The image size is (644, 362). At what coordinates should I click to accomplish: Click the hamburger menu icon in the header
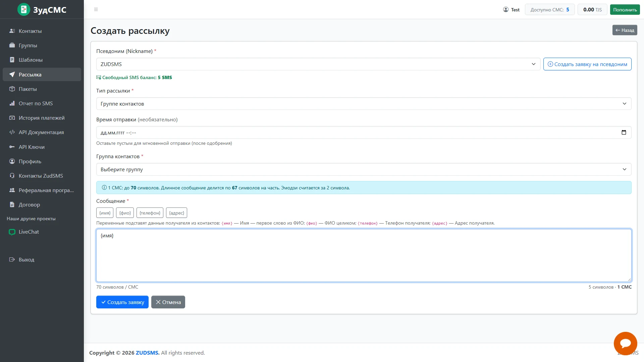96,9
